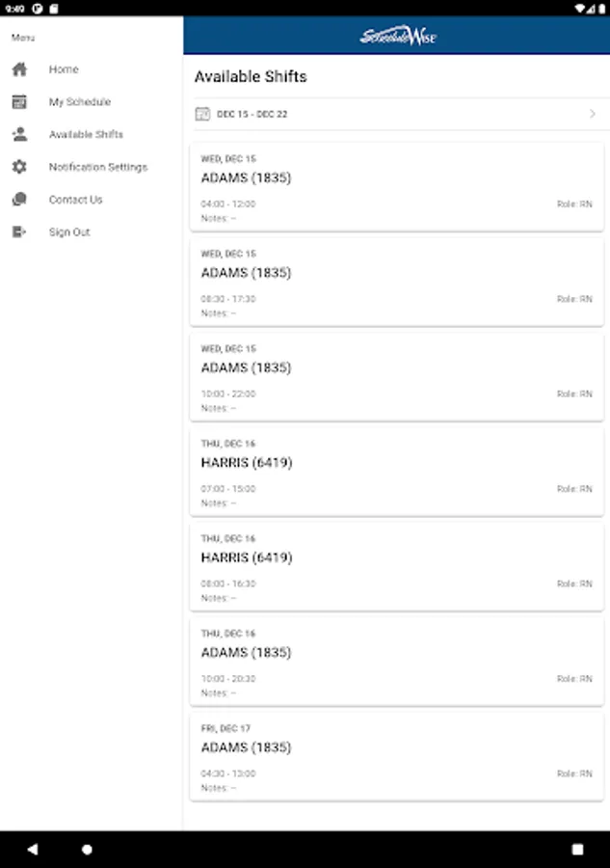This screenshot has width=610, height=868.
Task: Click the Home house icon
Action: point(19,69)
